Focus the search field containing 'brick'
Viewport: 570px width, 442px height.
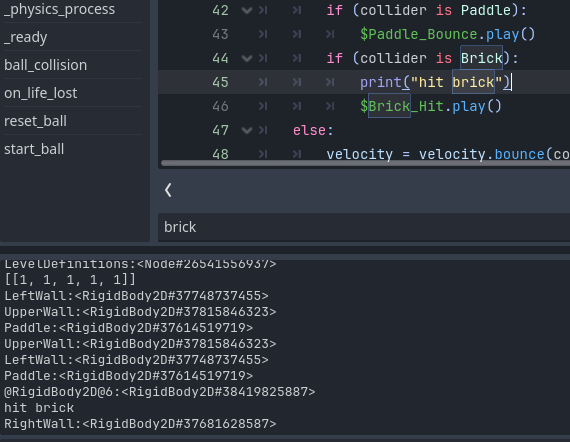[x=364, y=227]
